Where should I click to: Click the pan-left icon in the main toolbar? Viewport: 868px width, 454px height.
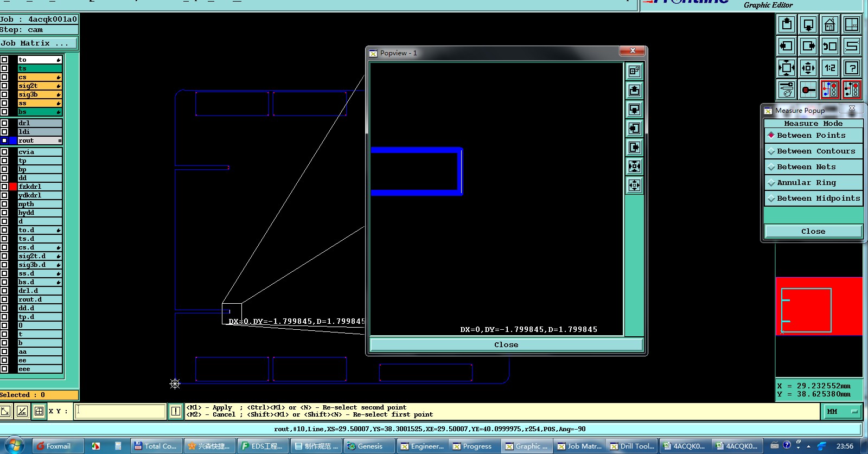click(x=787, y=46)
